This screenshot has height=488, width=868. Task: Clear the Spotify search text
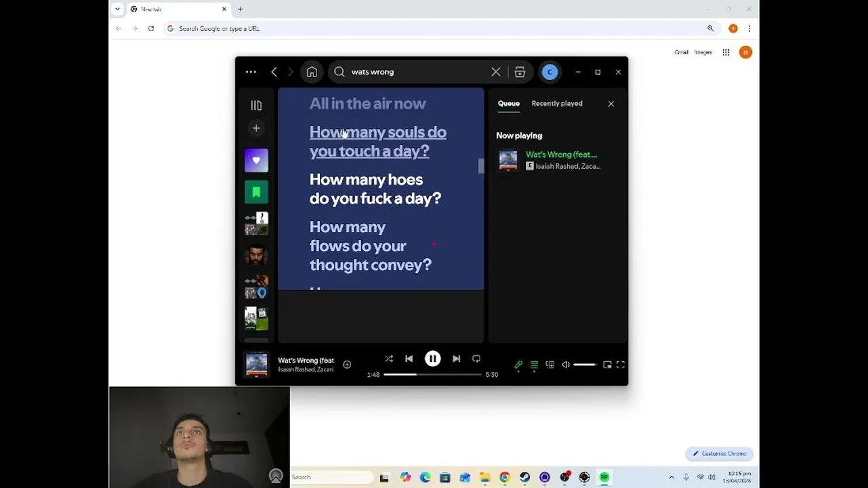coord(496,72)
